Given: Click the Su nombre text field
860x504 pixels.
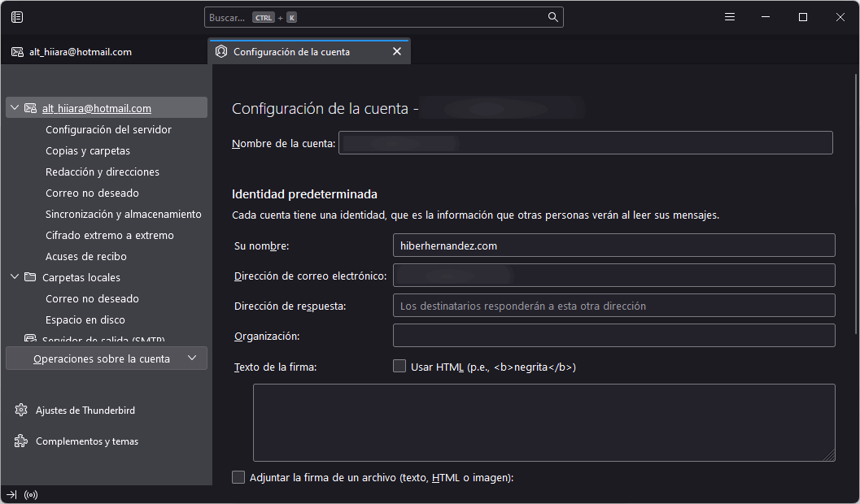Looking at the screenshot, I should point(613,245).
